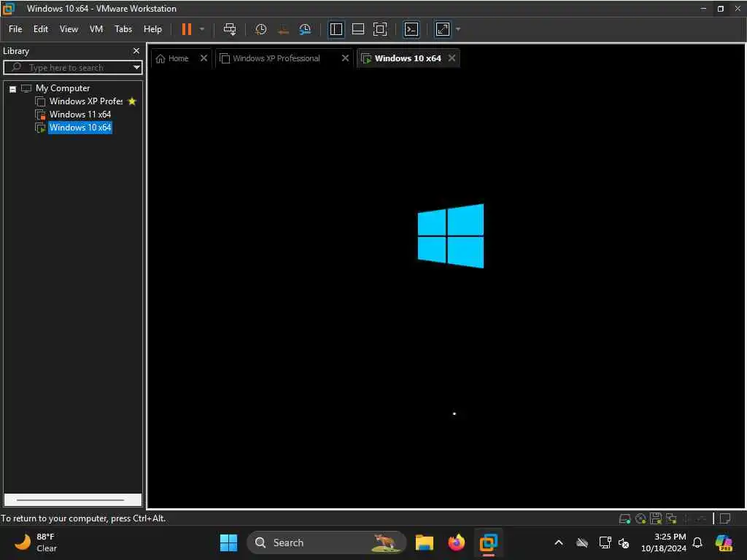This screenshot has width=747, height=560.
Task: Click the VMware title bar app icon
Action: point(9,9)
